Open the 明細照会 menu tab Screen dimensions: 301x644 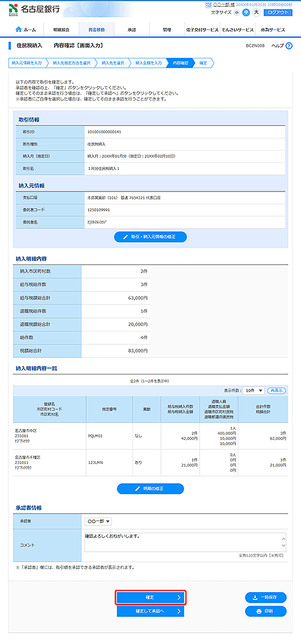pyautogui.click(x=61, y=30)
